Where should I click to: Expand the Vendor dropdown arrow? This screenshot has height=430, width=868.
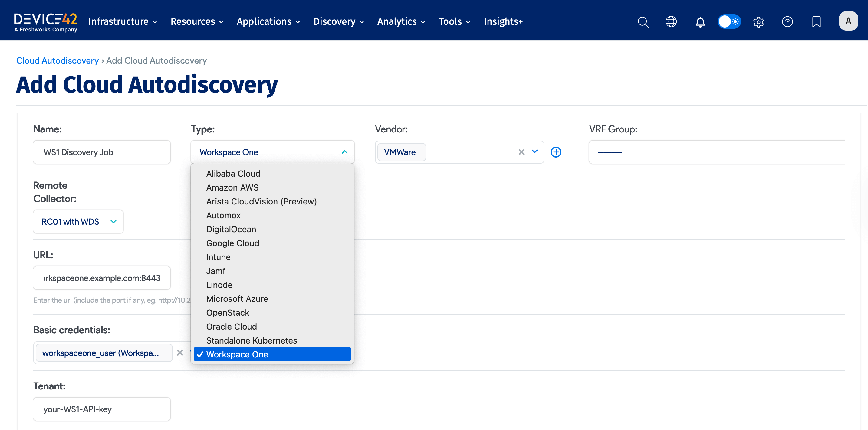coord(535,152)
